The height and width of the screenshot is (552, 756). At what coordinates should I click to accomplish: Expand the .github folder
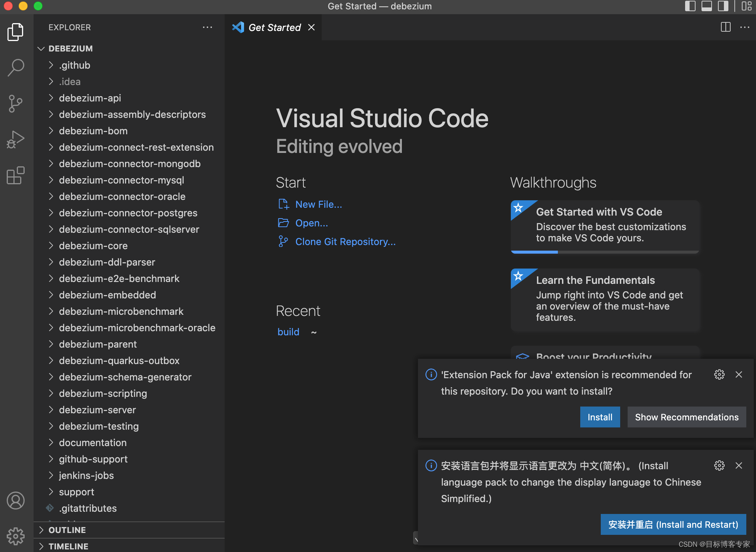tap(51, 65)
